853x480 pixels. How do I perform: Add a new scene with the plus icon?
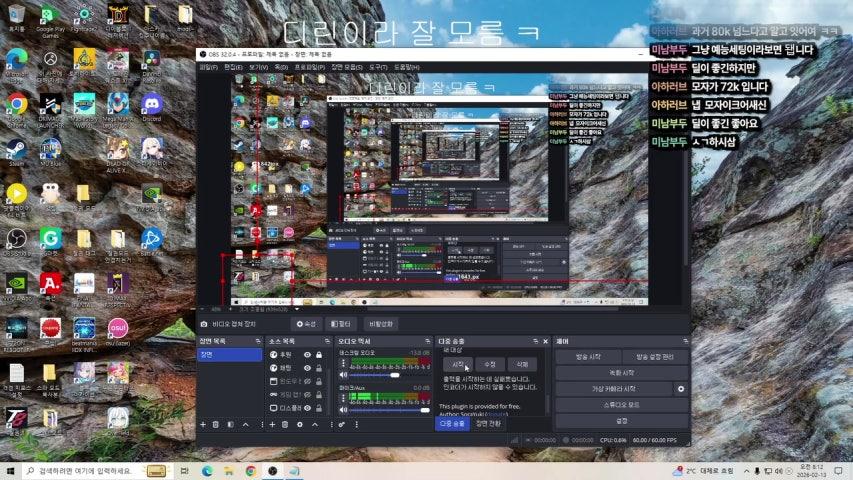(x=203, y=424)
